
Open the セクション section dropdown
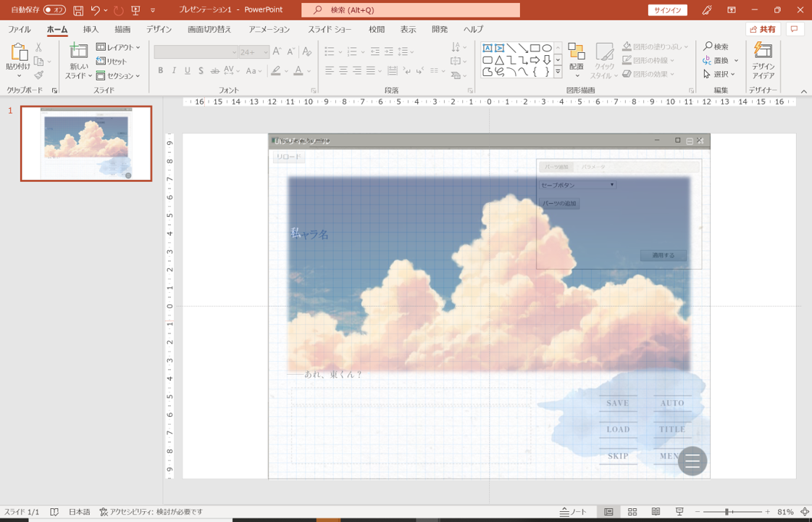click(119, 75)
